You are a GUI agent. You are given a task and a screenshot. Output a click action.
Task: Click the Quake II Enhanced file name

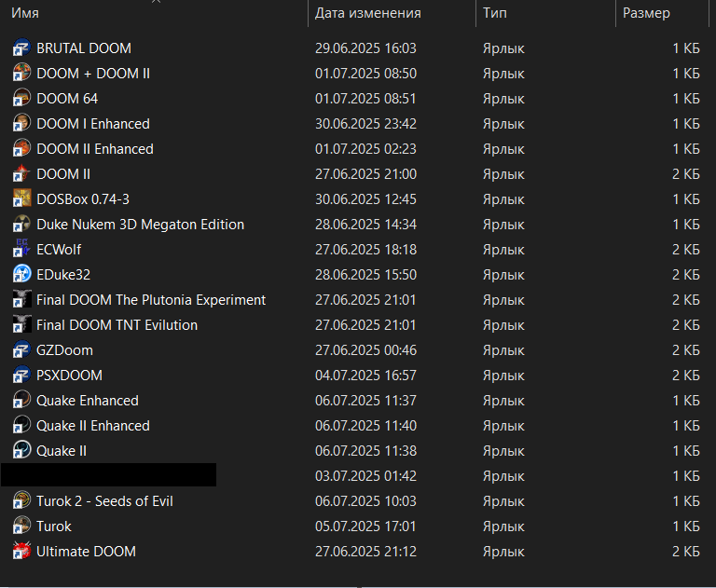click(x=93, y=426)
